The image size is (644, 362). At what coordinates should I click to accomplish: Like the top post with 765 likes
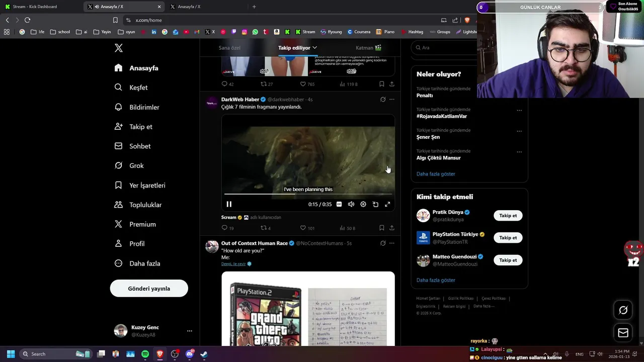pos(307,84)
